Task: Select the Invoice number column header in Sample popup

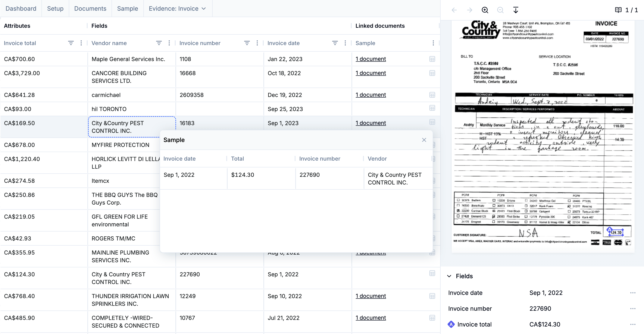Action: click(x=319, y=159)
